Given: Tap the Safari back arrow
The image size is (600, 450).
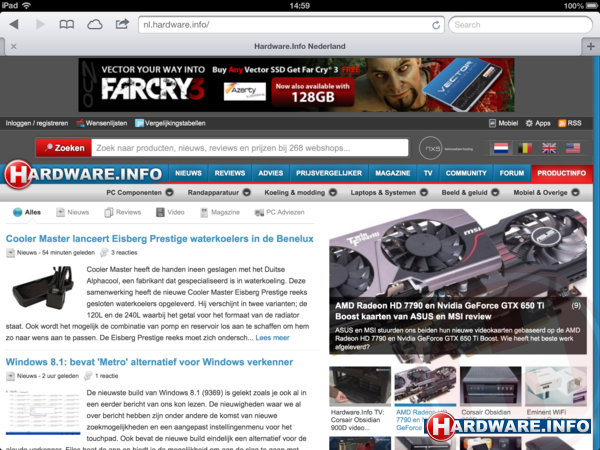Looking at the screenshot, I should (14, 25).
